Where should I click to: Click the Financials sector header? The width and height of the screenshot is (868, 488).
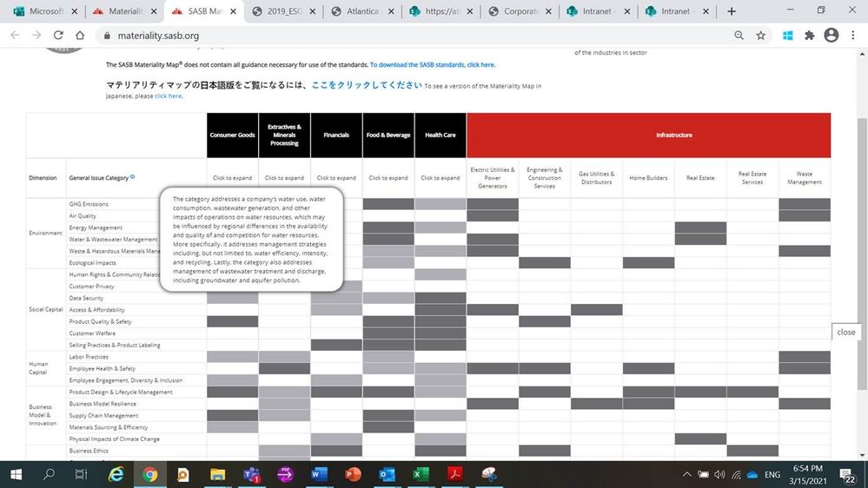click(336, 135)
